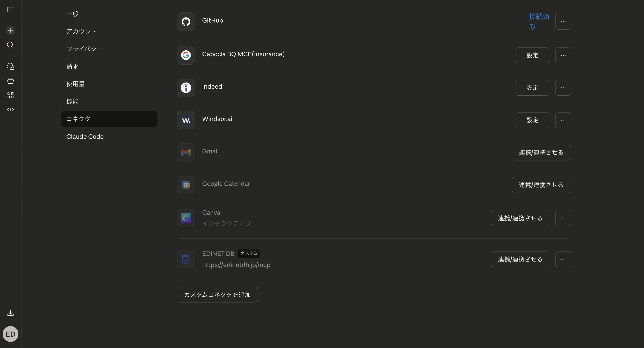Open Claude Code via the code brackets icon

point(10,109)
